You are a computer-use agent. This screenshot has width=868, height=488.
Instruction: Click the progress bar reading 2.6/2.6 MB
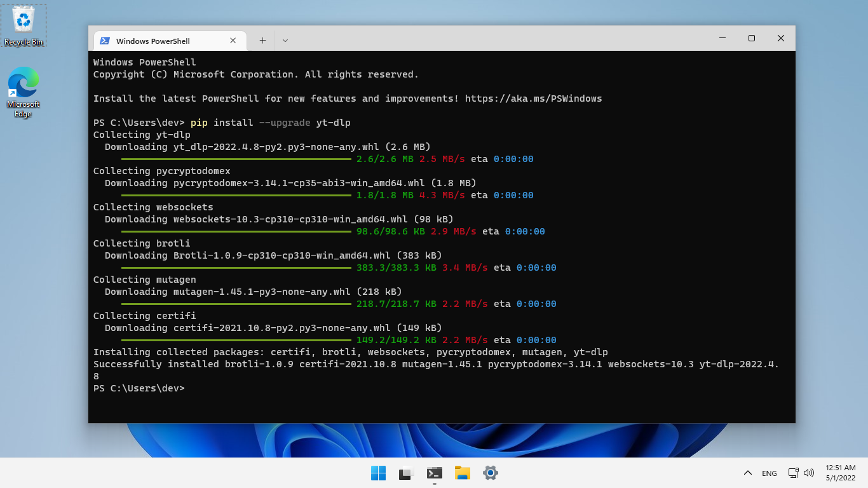pyautogui.click(x=236, y=159)
